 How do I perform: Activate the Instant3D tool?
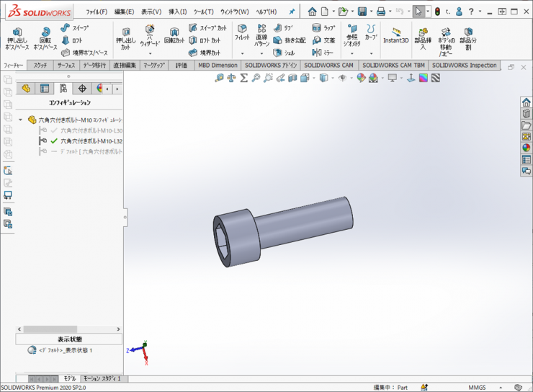(395, 35)
